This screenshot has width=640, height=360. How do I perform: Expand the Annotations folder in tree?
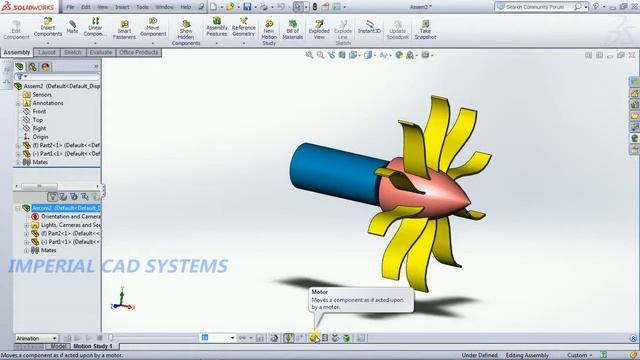click(18, 103)
